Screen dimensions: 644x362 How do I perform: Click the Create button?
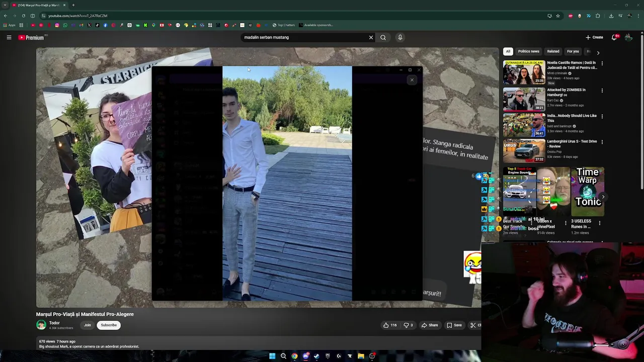point(594,37)
